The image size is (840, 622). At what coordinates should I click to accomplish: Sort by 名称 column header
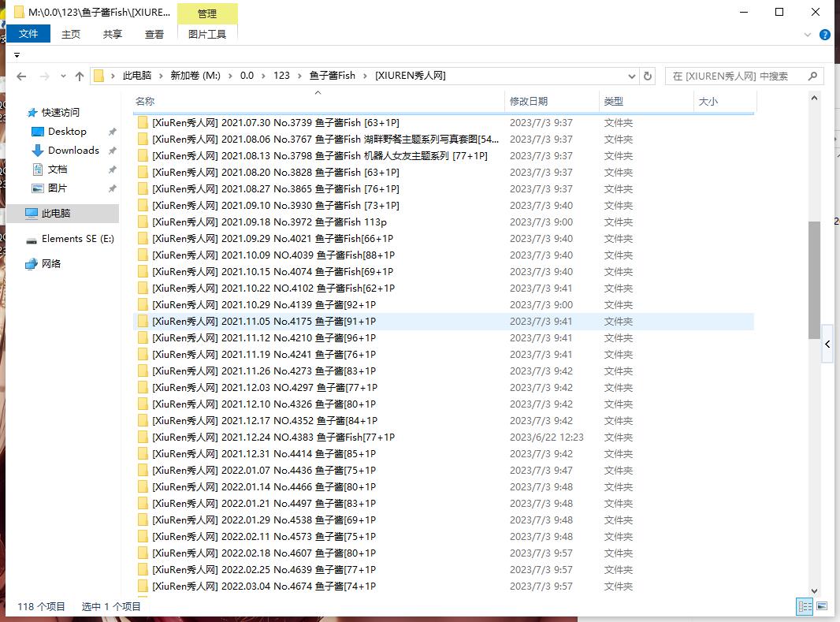pos(318,101)
